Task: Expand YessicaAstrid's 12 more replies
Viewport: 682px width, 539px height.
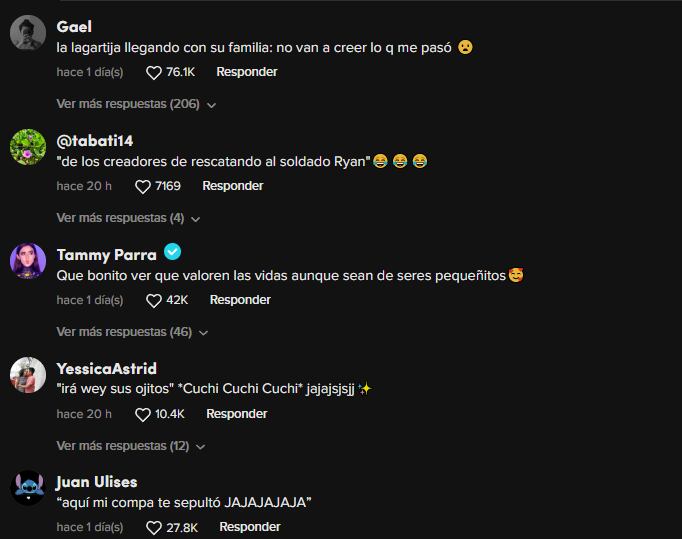Action: point(131,446)
